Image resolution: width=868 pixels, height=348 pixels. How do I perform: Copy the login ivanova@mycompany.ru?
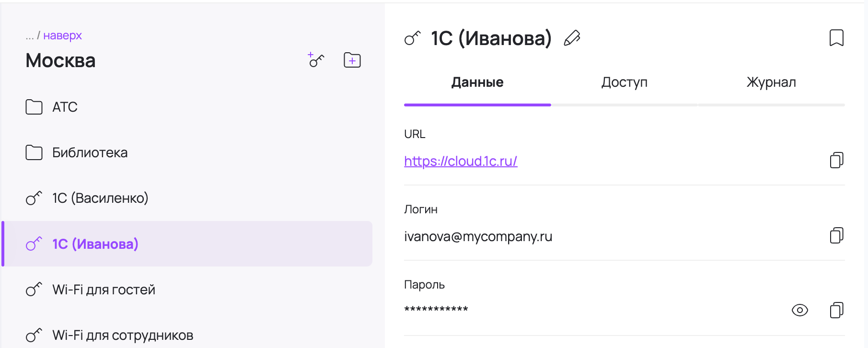click(x=836, y=235)
